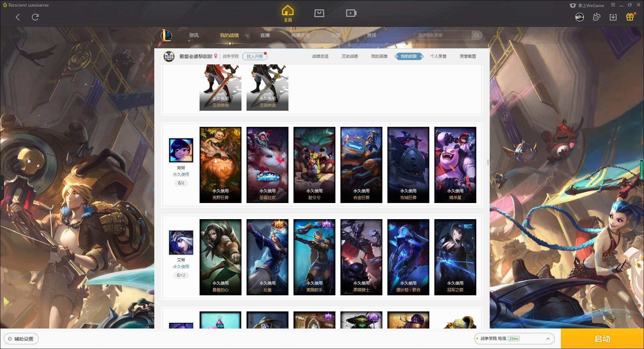Switch to the 英雄大全 tab
This screenshot has width=644, height=349.
[x=301, y=35]
